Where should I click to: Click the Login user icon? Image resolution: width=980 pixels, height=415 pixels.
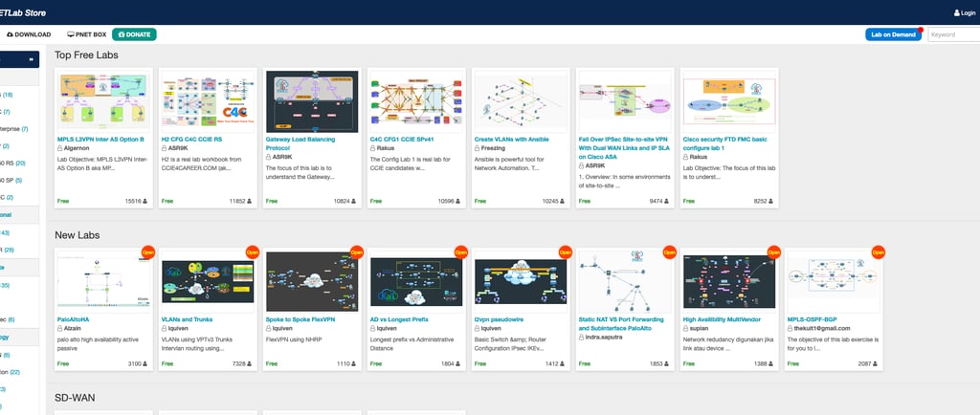(957, 12)
